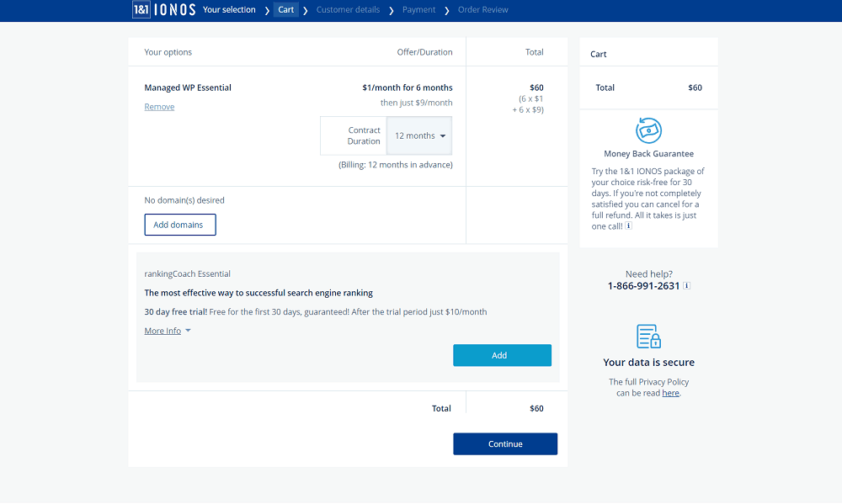The height and width of the screenshot is (504, 842).
Task: Open the Privacy Policy 'here' link
Action: point(671,393)
